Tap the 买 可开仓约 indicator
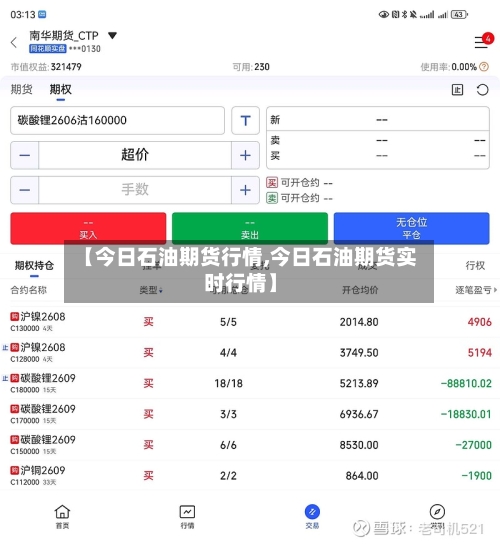500x544 pixels. click(x=299, y=182)
